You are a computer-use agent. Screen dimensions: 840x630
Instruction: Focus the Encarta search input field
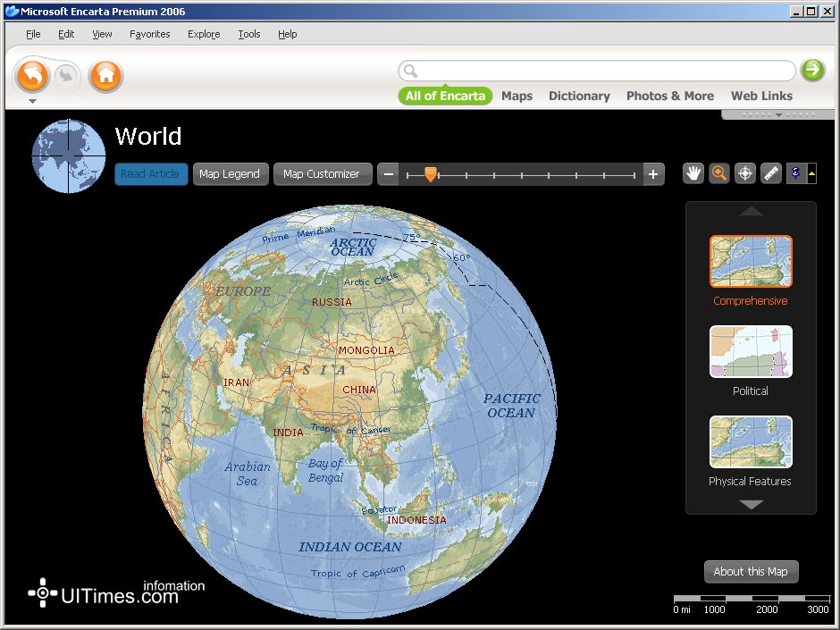(x=596, y=71)
